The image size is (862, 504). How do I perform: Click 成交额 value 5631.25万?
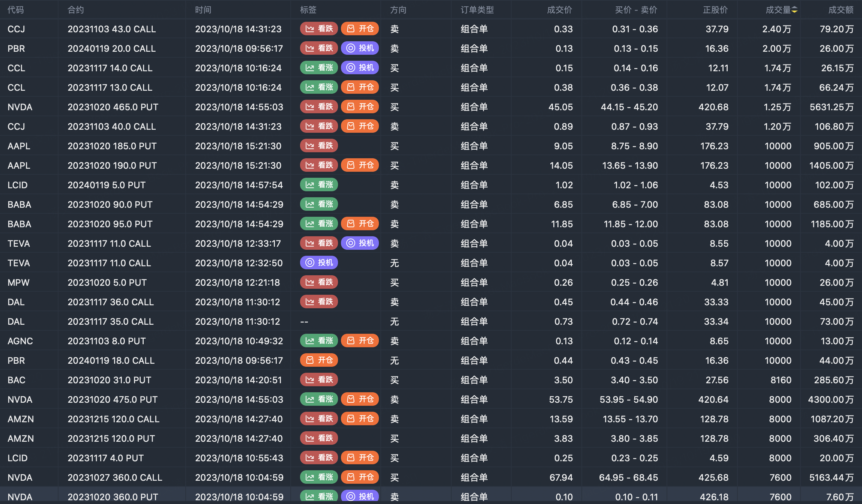tap(832, 107)
